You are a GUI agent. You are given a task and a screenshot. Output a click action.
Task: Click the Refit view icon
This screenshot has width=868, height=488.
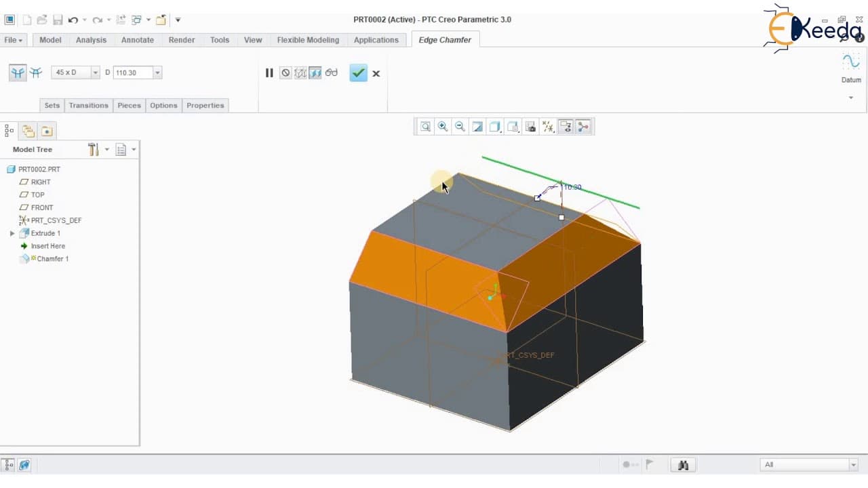point(425,127)
